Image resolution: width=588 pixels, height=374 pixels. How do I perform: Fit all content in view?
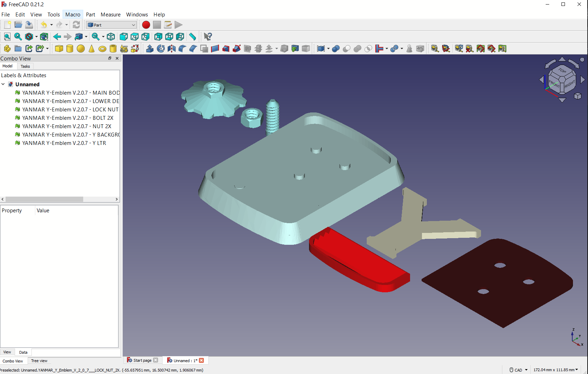[7, 37]
